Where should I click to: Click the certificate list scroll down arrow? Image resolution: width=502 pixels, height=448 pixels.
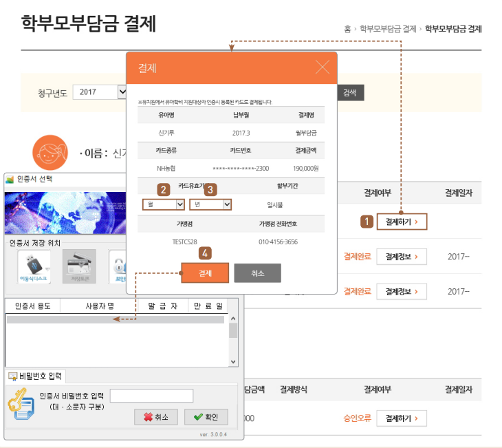click(x=233, y=362)
